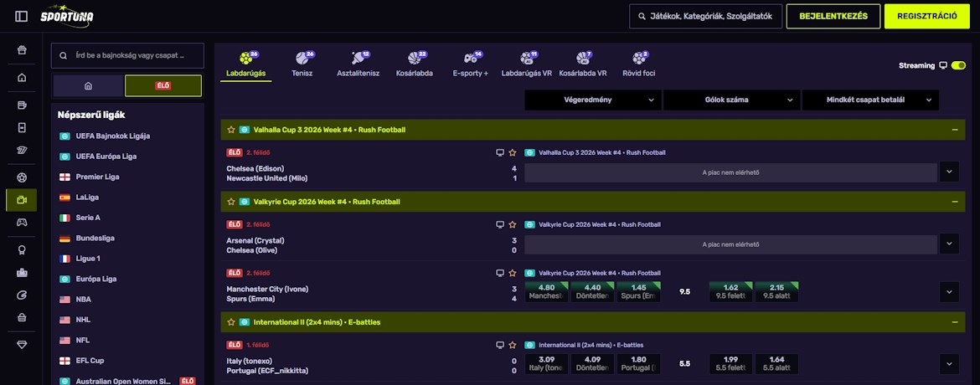980x385 pixels.
Task: Switch to the Tenisz sport tab
Action: tap(302, 64)
